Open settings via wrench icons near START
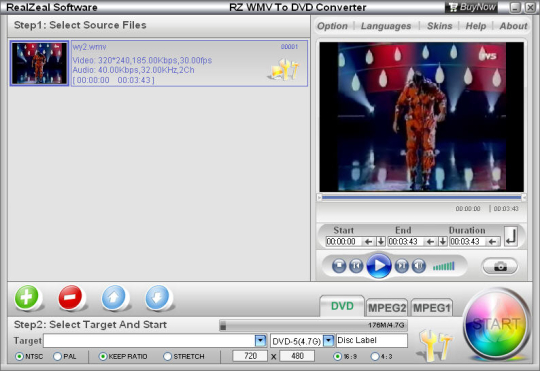 coord(435,344)
